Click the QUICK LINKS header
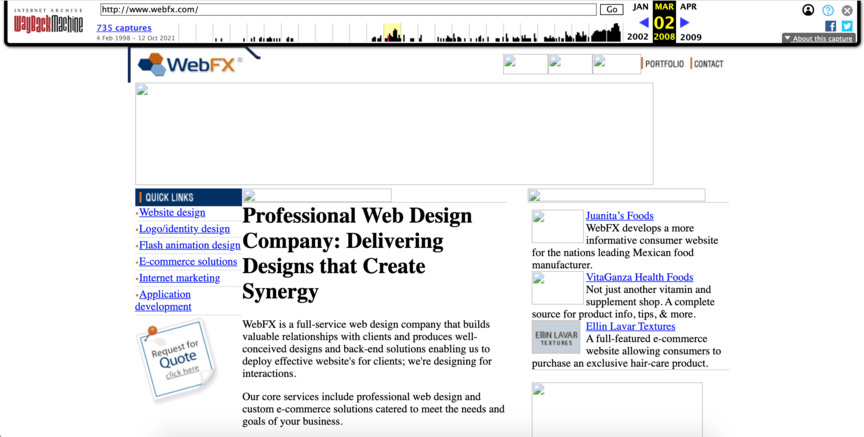Viewport: 864px width, 437px height. (x=188, y=197)
